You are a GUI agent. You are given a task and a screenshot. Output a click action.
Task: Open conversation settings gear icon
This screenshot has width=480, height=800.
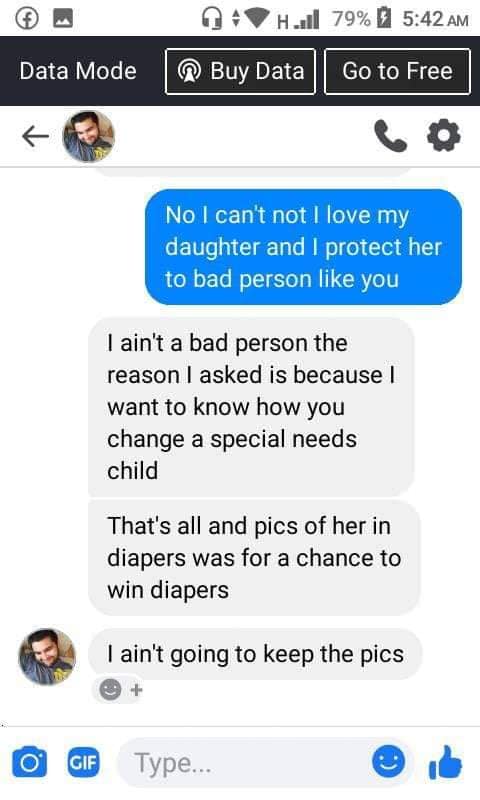pyautogui.click(x=443, y=135)
